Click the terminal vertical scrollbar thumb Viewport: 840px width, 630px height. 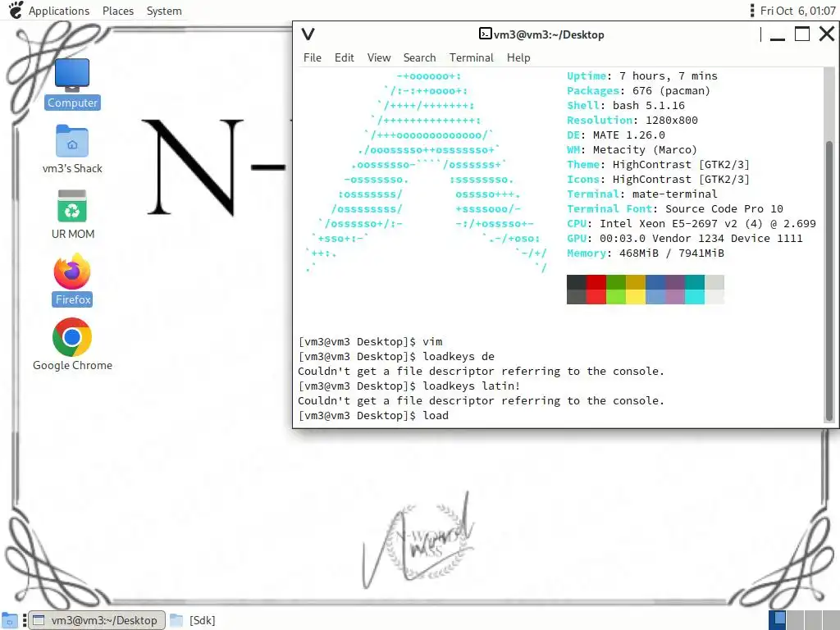tap(829, 281)
